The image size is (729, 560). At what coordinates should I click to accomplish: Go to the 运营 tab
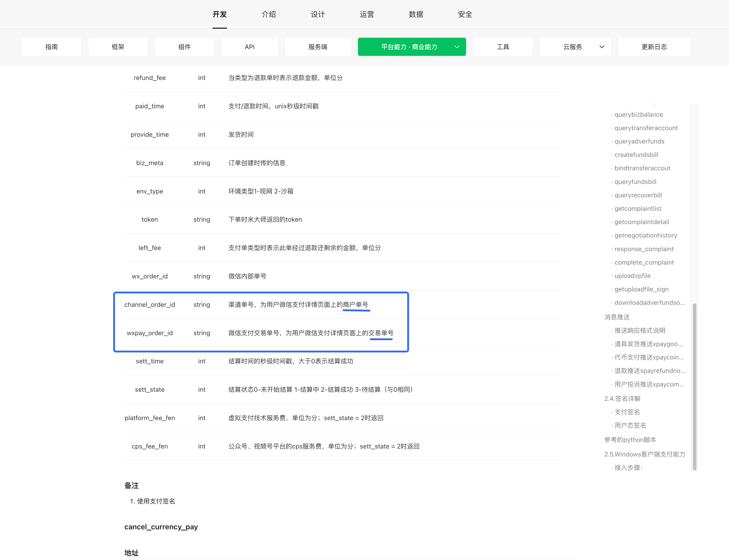367,14
